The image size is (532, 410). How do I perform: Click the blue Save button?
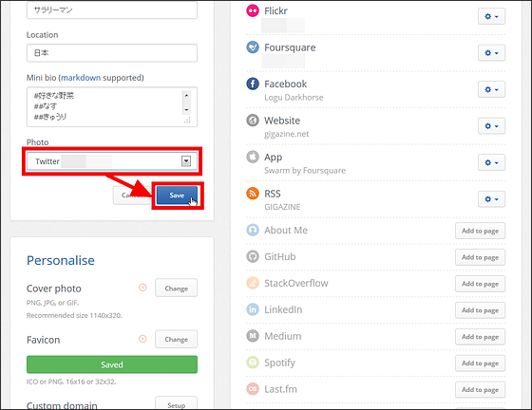[177, 196]
